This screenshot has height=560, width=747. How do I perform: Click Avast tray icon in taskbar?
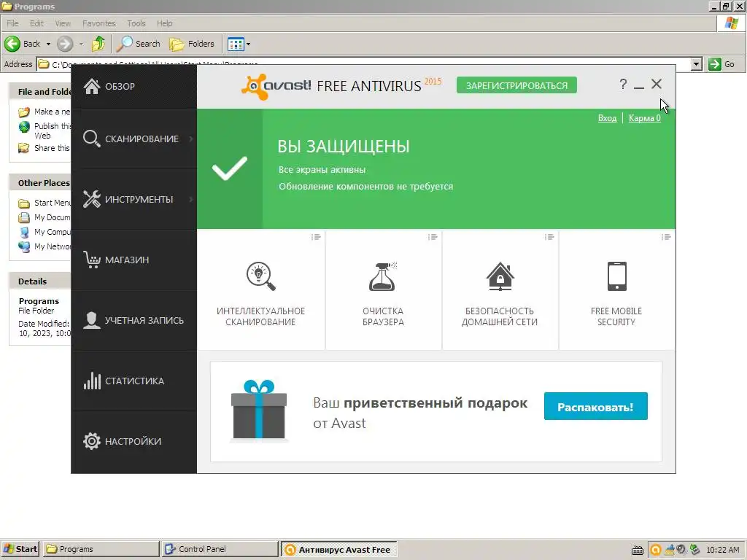[656, 550]
